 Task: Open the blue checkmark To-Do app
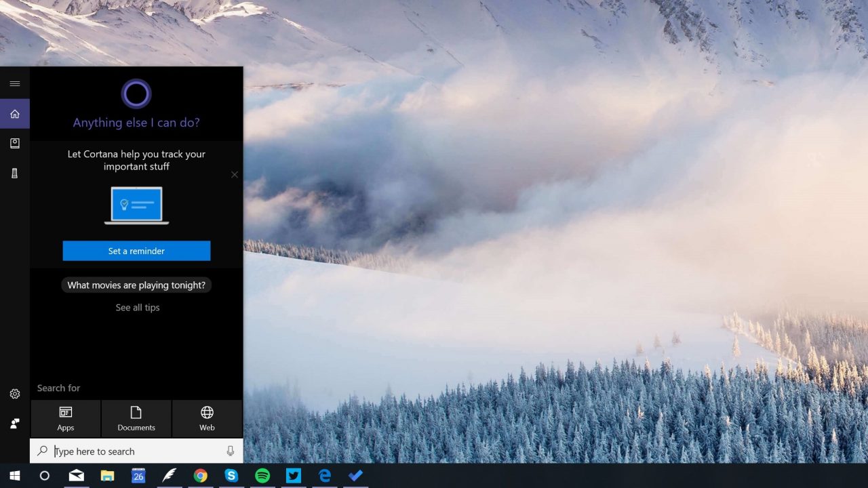355,476
